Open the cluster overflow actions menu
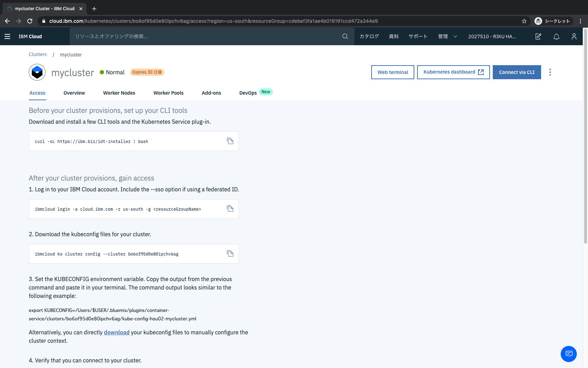Viewport: 588px width, 368px height. [550, 72]
